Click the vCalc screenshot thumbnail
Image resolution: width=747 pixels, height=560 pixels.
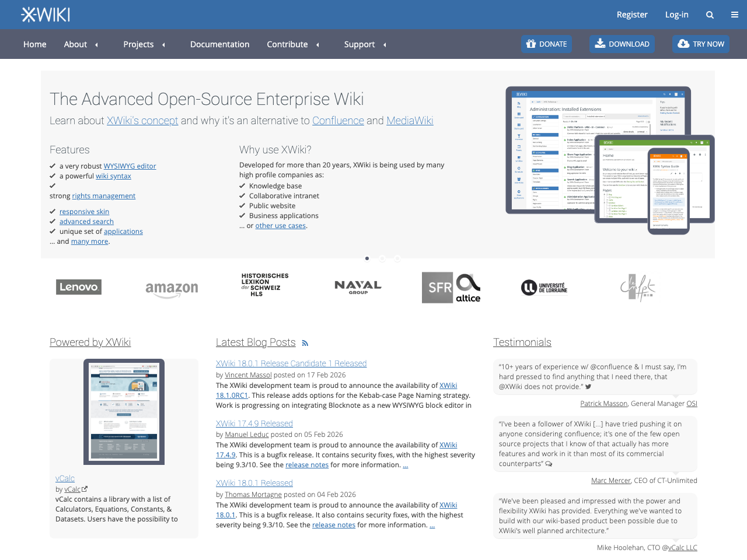[124, 411]
